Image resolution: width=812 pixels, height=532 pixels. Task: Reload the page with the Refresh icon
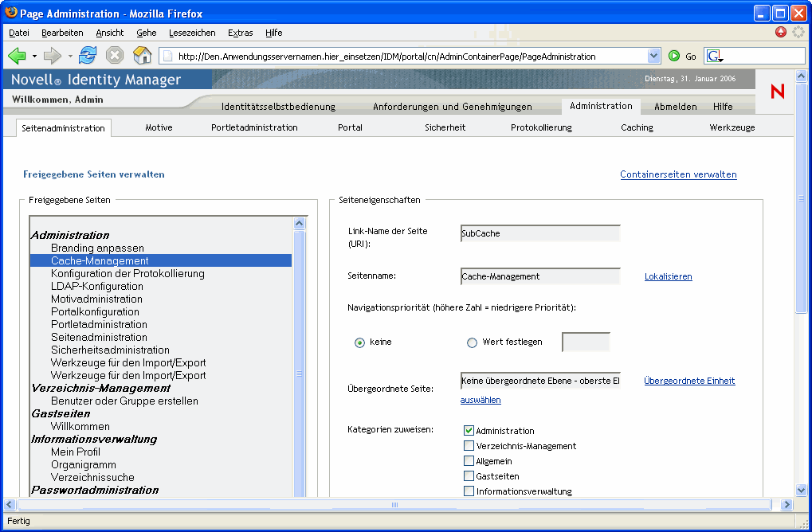(x=88, y=57)
